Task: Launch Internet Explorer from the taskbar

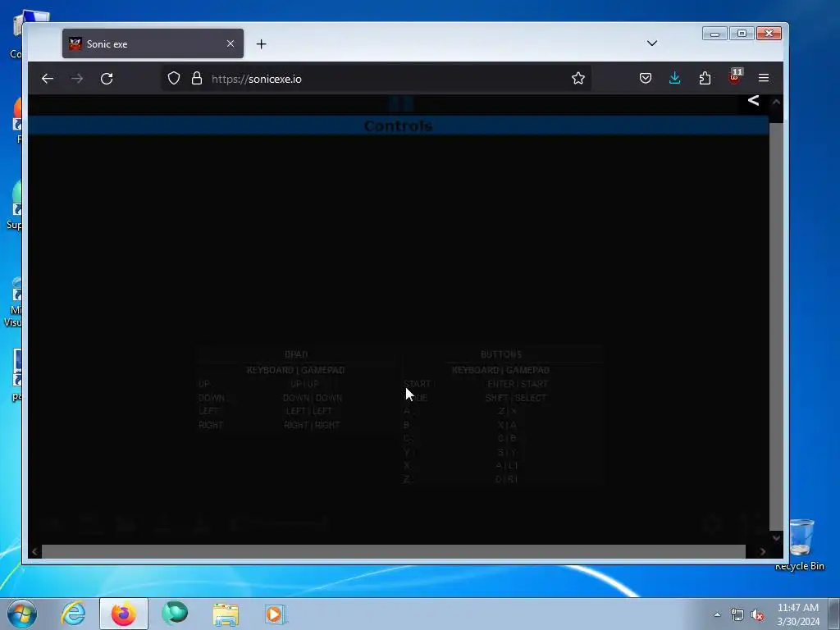Action: 73,614
